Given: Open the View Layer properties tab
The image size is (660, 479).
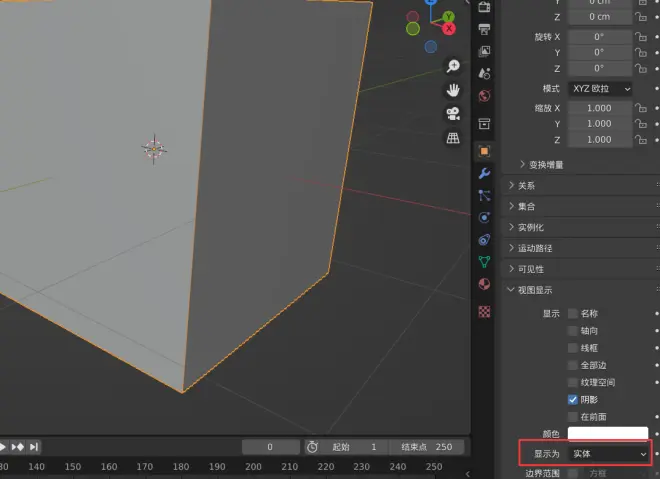Looking at the screenshot, I should [484, 51].
